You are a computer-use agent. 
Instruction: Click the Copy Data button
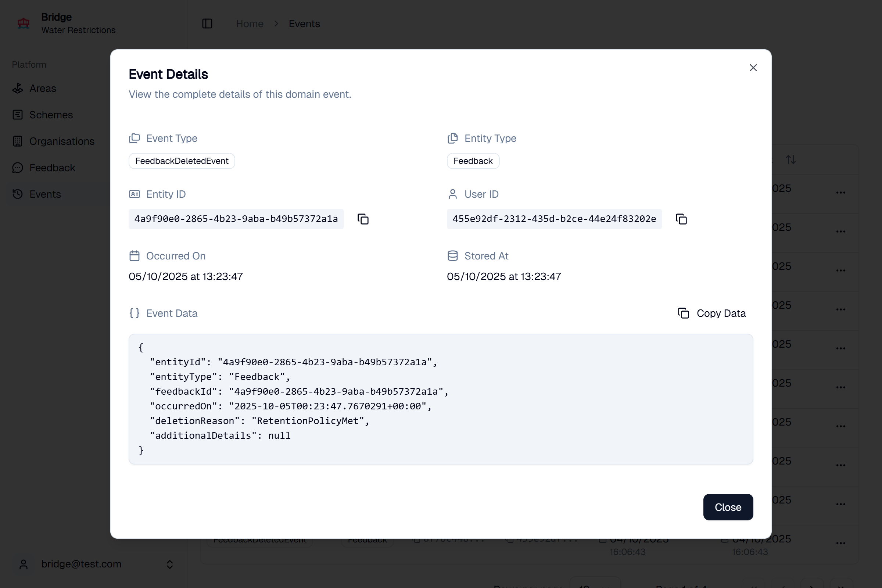click(712, 313)
